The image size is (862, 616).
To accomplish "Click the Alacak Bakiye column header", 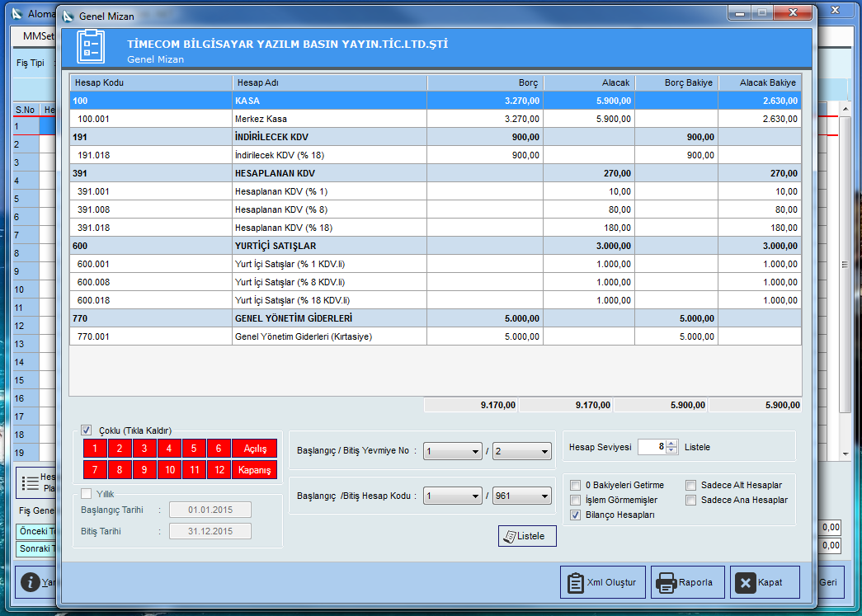I will pos(759,83).
